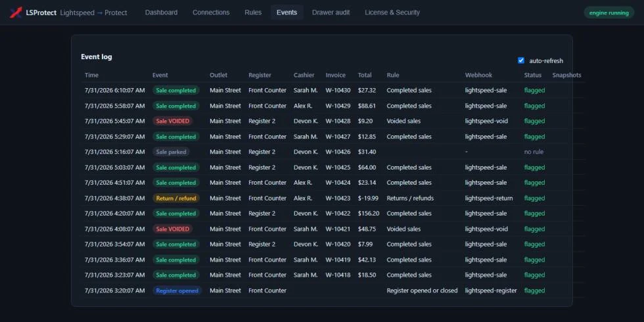Click the Register column header
Viewport: 644px width, 322px height.
click(260, 75)
